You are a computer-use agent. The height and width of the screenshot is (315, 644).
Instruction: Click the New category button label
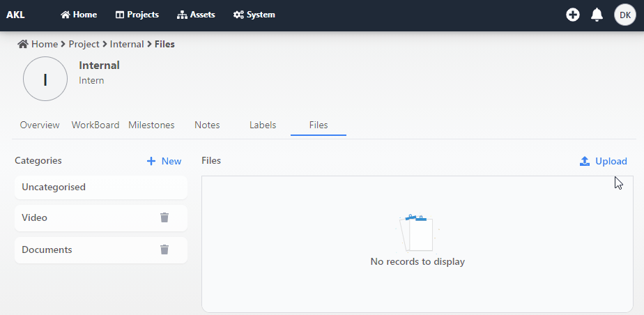[171, 162]
